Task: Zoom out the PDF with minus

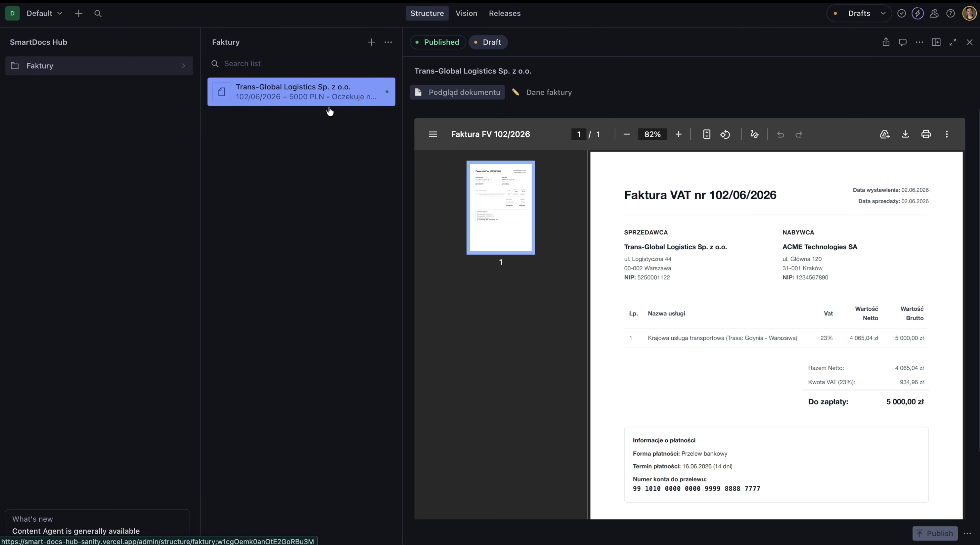Action: (x=627, y=134)
